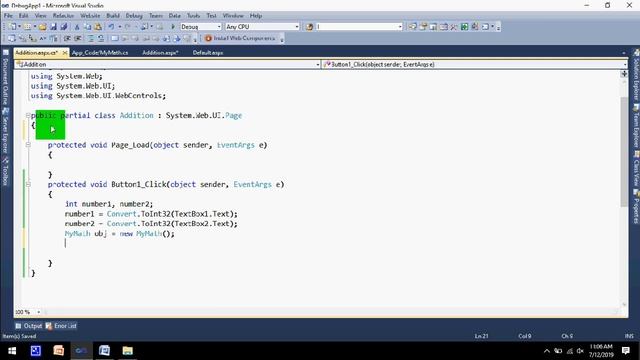
Task: Switch to App_Code/MyMath.cs tab
Action: coord(100,53)
